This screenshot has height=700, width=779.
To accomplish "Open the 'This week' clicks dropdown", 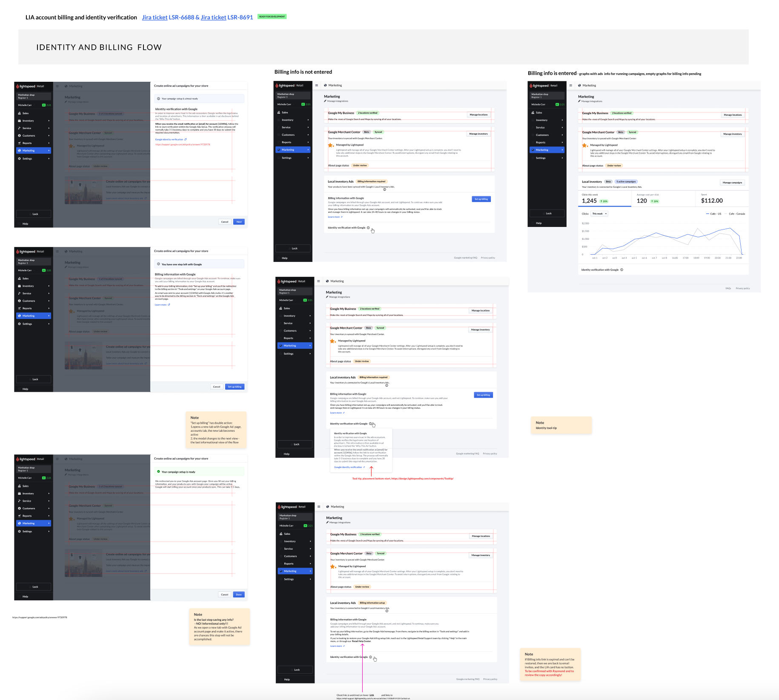I will 599,214.
